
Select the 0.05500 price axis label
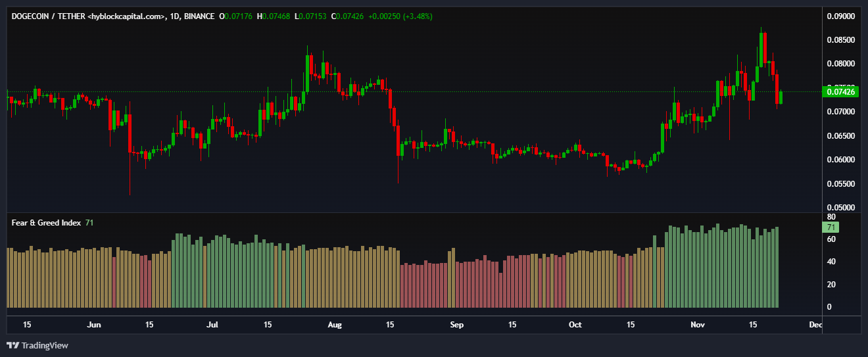click(x=840, y=184)
